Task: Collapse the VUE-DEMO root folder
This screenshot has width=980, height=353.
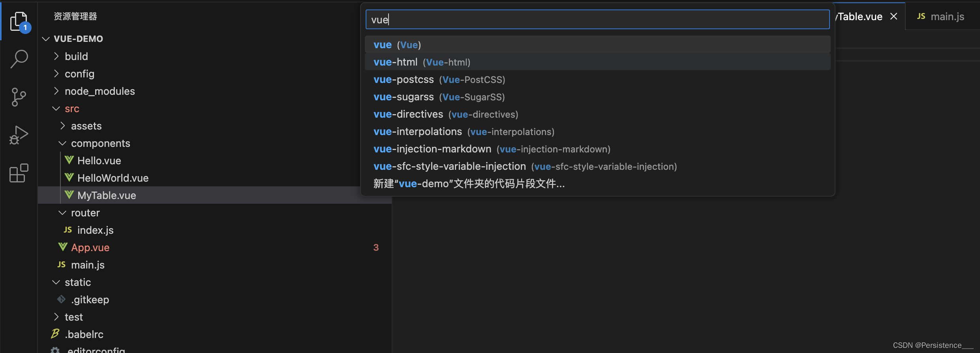Action: tap(46, 39)
